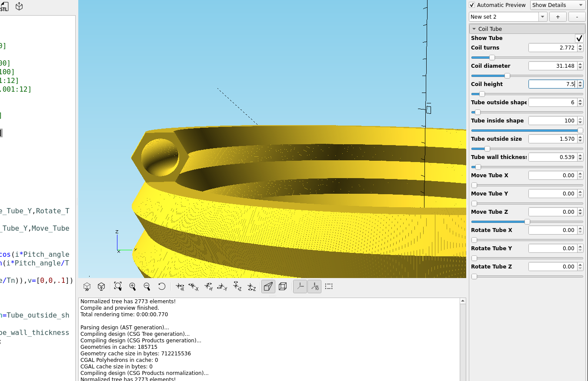
Task: Select the Zoom In tool
Action: (133, 286)
